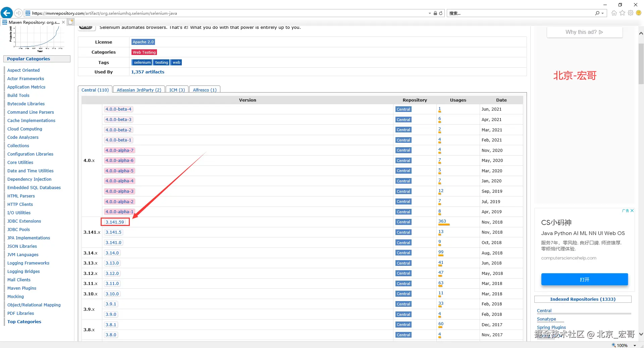Open the Command Line Parsers category
This screenshot has height=348, width=644.
point(31,112)
